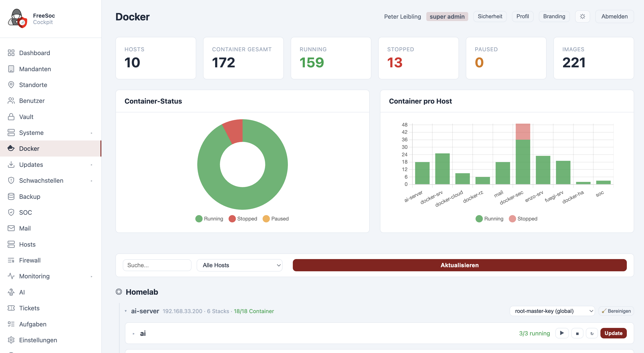Open the Monitoring menu item
Viewport: 644px width, 353px height.
pyautogui.click(x=35, y=276)
